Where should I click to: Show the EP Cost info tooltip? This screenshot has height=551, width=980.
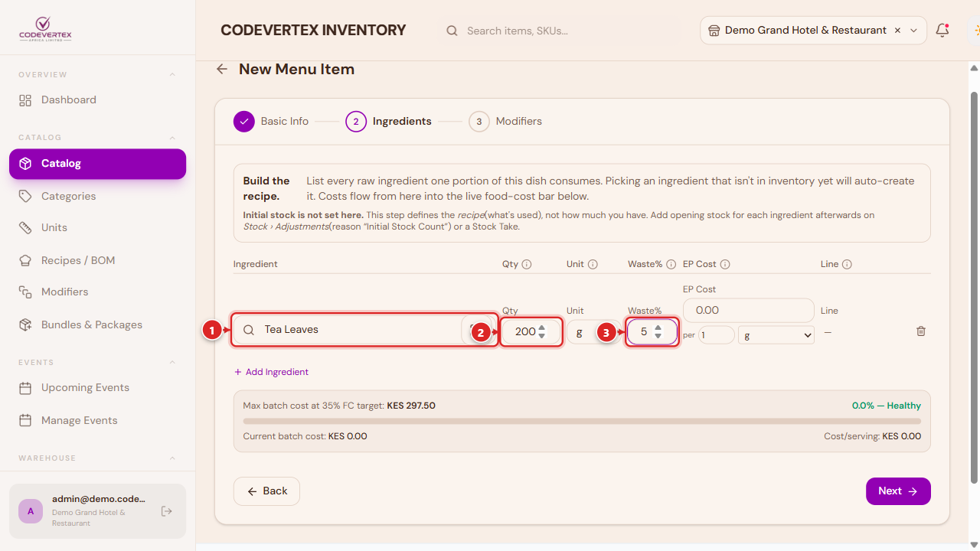(725, 264)
